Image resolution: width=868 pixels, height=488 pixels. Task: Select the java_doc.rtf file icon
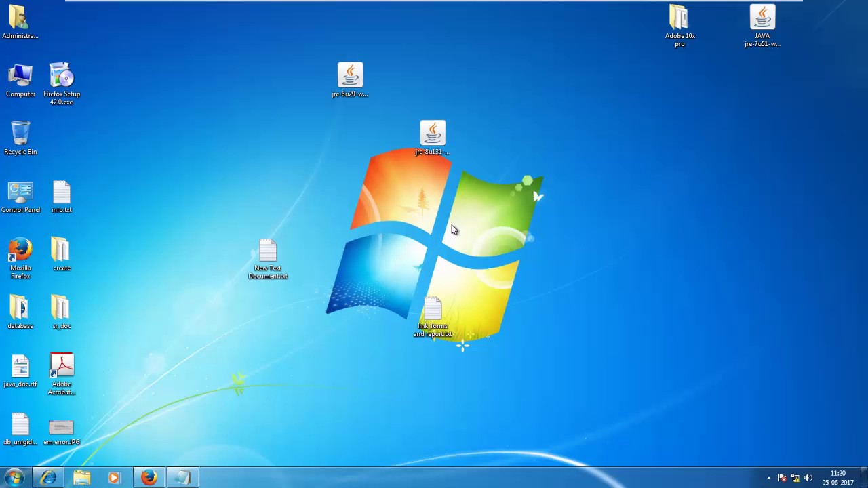click(20, 371)
